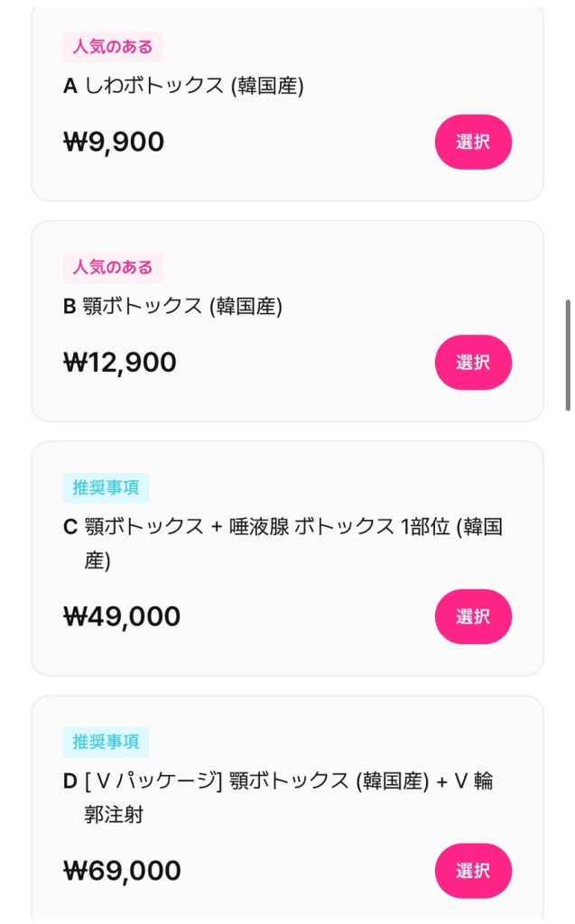Click the 人気のある badge on option A
Screen dimensions: 575x924
tap(112, 46)
